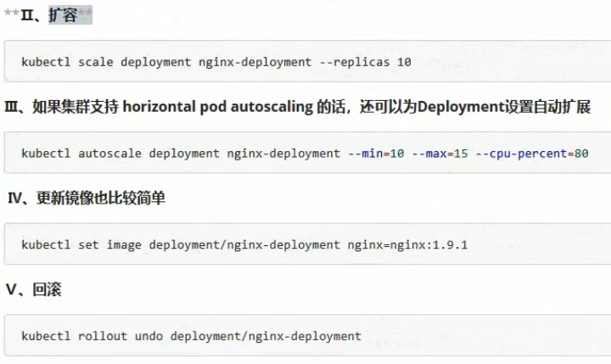Click the 'kubectl rollout undo' command text
The image size is (611, 364).
pos(191,336)
